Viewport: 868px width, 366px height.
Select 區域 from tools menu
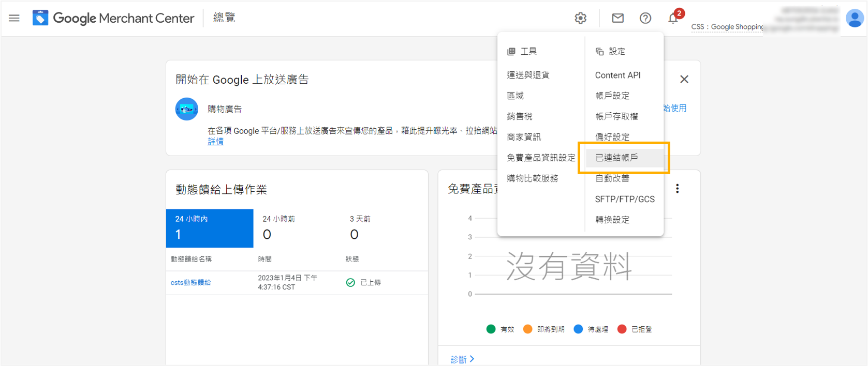click(x=516, y=96)
